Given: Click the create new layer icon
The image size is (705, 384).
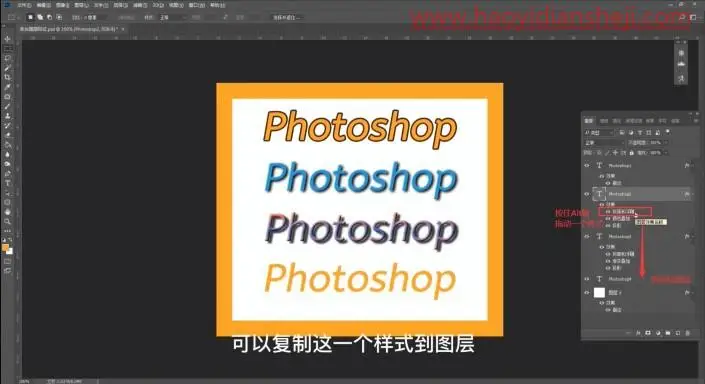Looking at the screenshot, I should tap(678, 333).
